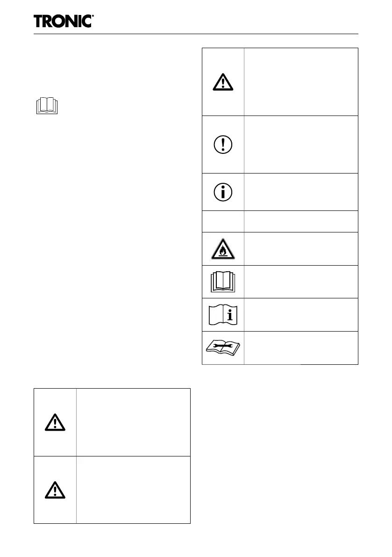Click the upper warning triangle in the two-row table
Image resolution: width=392 pixels, height=557 pixels.
click(55, 422)
